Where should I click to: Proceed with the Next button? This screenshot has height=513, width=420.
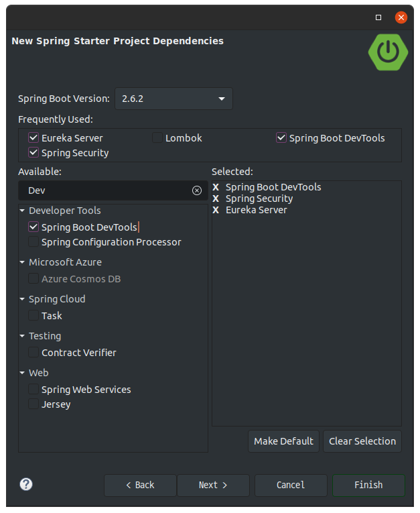point(213,486)
